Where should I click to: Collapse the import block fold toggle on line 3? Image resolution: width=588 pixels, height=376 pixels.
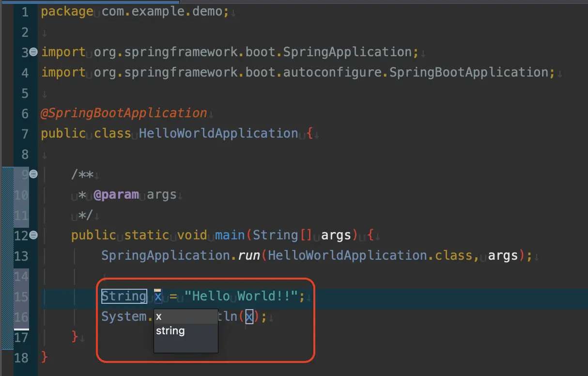tap(33, 52)
